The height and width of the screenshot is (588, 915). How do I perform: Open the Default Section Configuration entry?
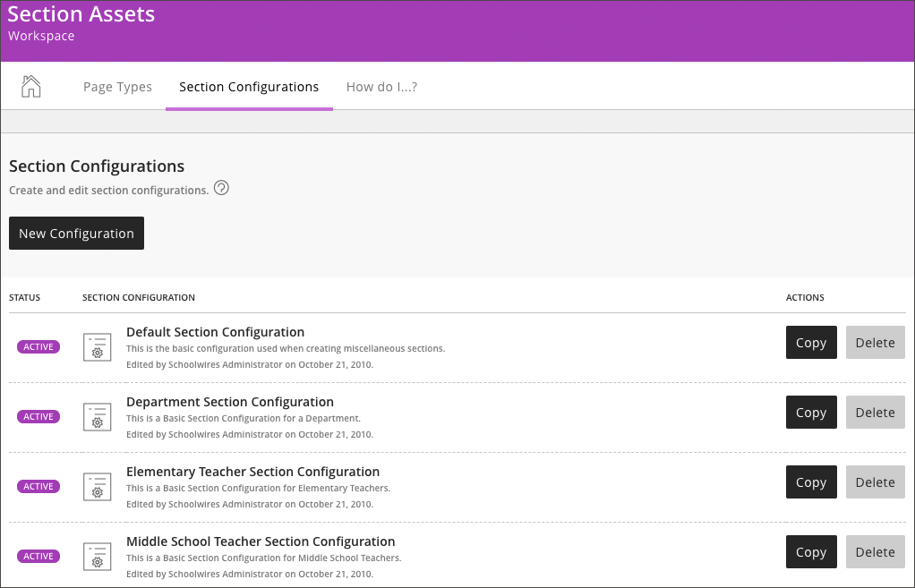tap(215, 331)
